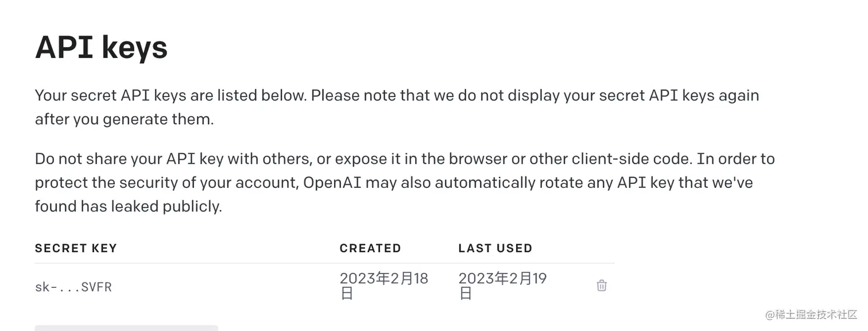
Task: Click 'found has leaked publicly' text line
Action: click(128, 206)
